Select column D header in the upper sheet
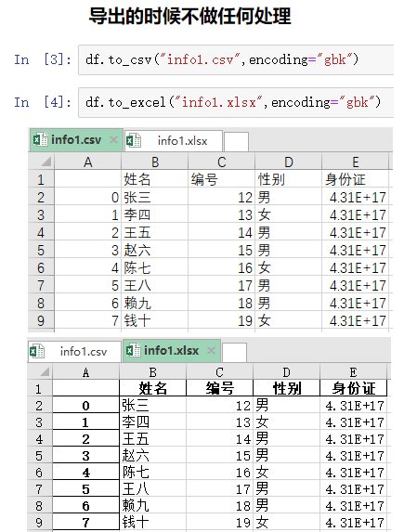The width and height of the screenshot is (404, 532). coord(288,162)
